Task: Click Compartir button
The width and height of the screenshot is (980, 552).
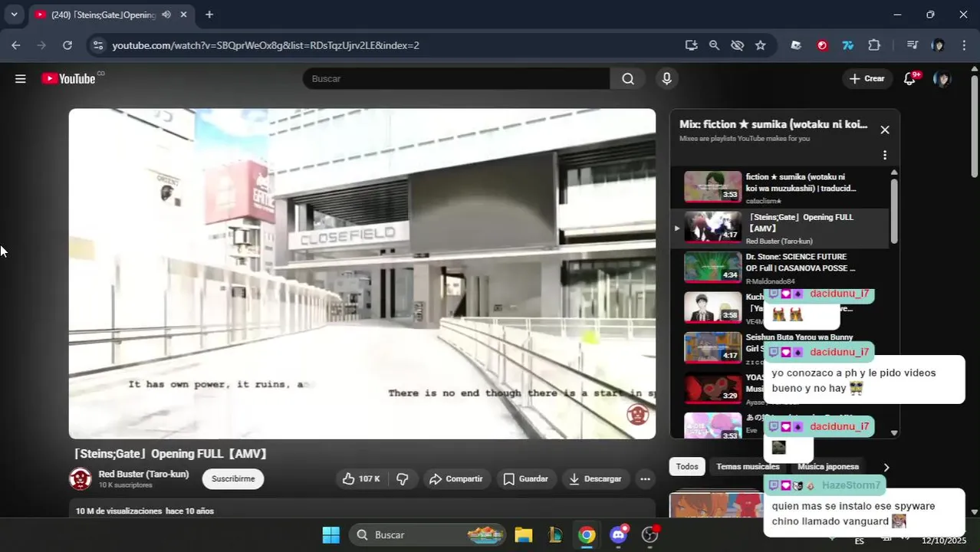Action: 455,478
